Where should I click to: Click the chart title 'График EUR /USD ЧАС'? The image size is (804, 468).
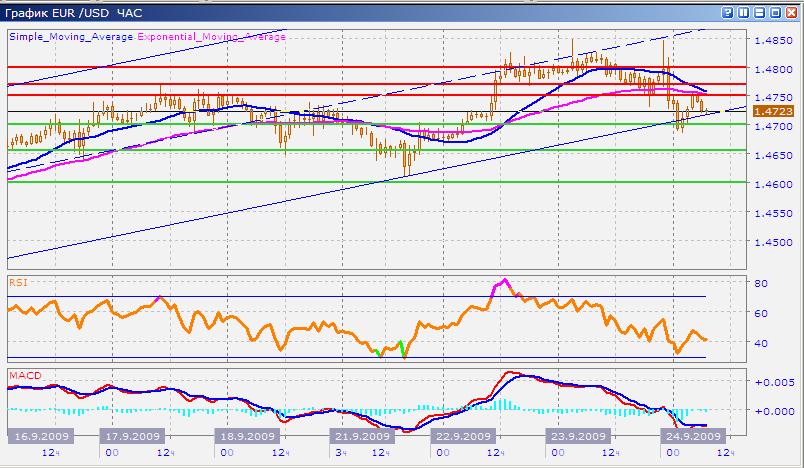pyautogui.click(x=72, y=11)
